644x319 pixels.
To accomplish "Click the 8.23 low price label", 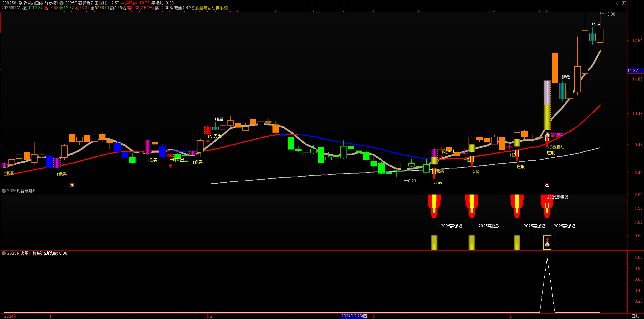I will click(x=412, y=181).
